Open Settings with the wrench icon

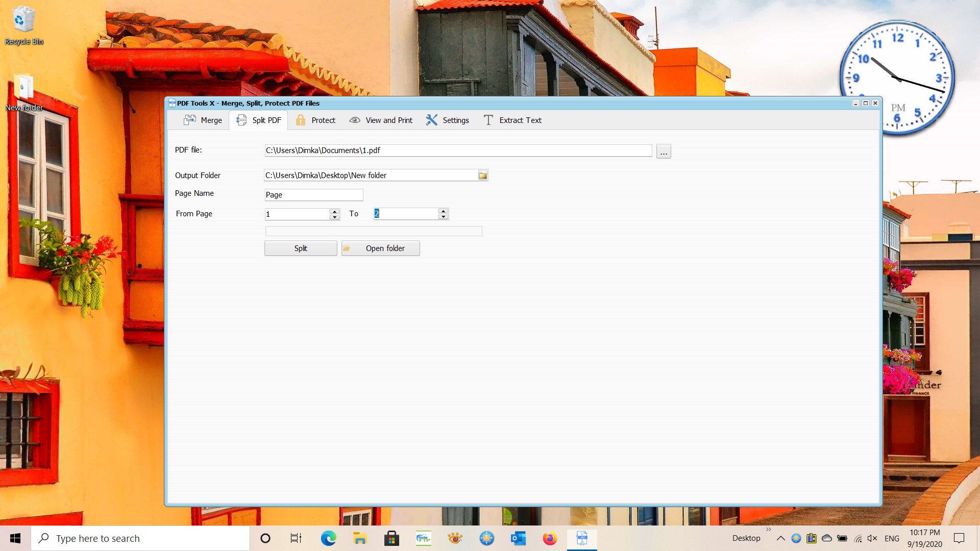point(447,120)
